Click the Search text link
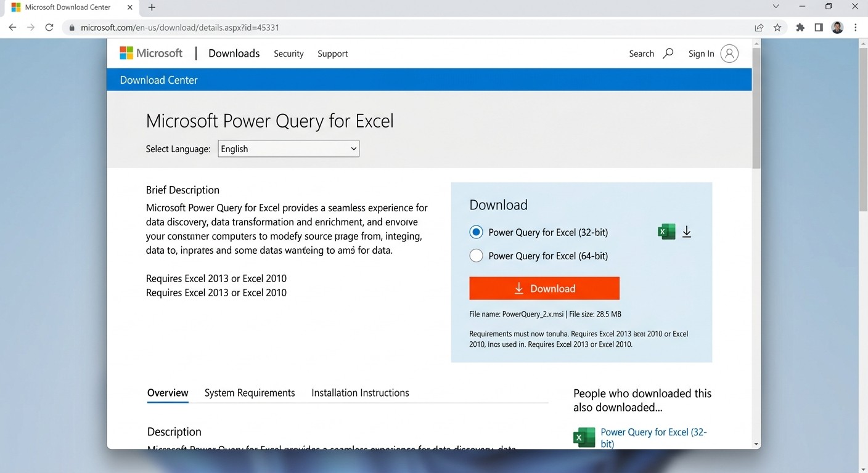 641,54
